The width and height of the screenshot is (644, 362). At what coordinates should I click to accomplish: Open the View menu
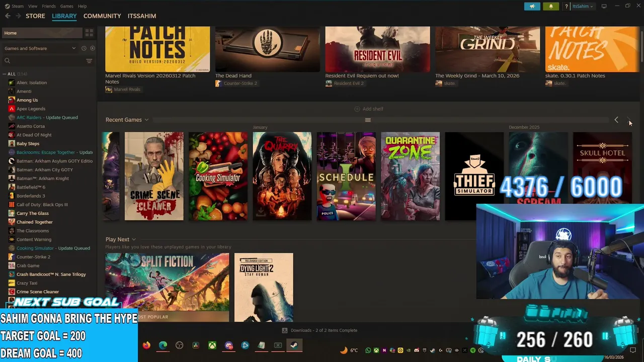pyautogui.click(x=33, y=6)
